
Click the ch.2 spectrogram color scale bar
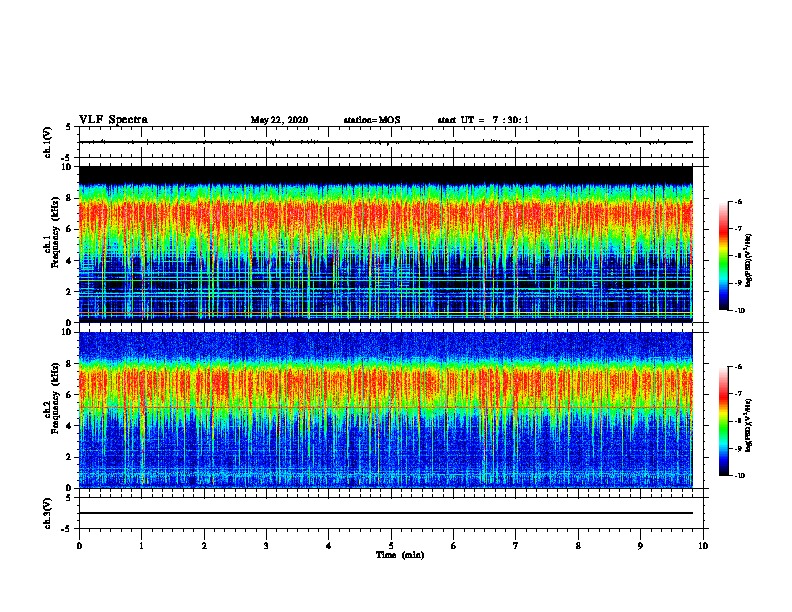click(724, 421)
